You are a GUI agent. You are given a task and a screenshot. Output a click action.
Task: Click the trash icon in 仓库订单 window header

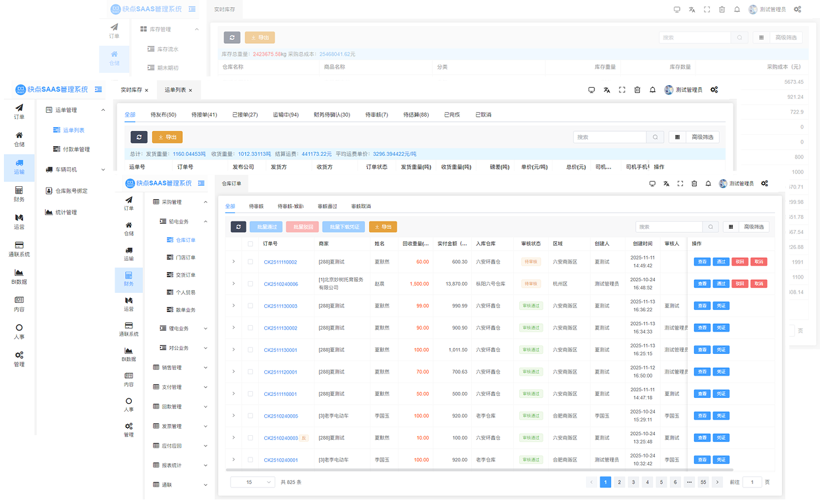[694, 184]
